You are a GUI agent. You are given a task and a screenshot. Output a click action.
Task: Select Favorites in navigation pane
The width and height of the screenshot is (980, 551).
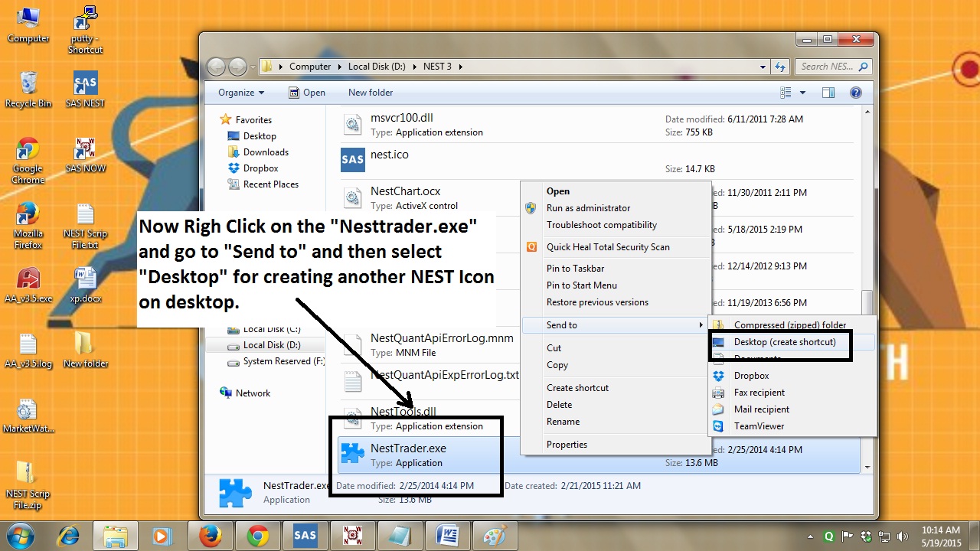(246, 120)
